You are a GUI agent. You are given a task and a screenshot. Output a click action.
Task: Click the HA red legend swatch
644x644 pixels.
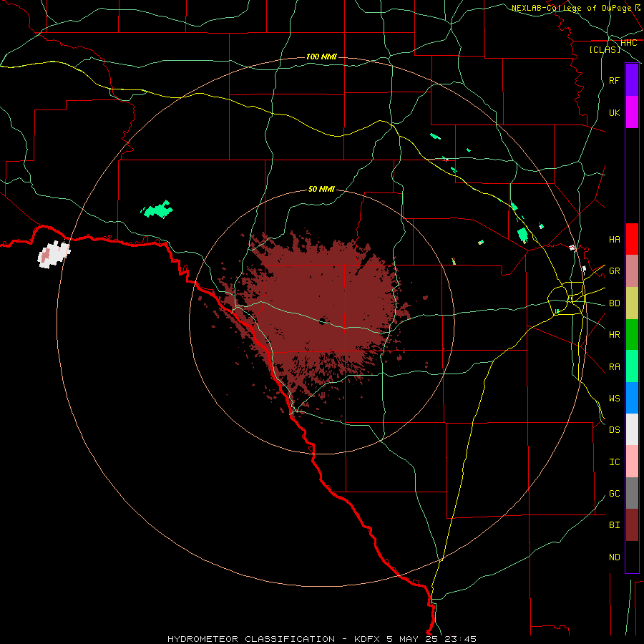(x=632, y=239)
